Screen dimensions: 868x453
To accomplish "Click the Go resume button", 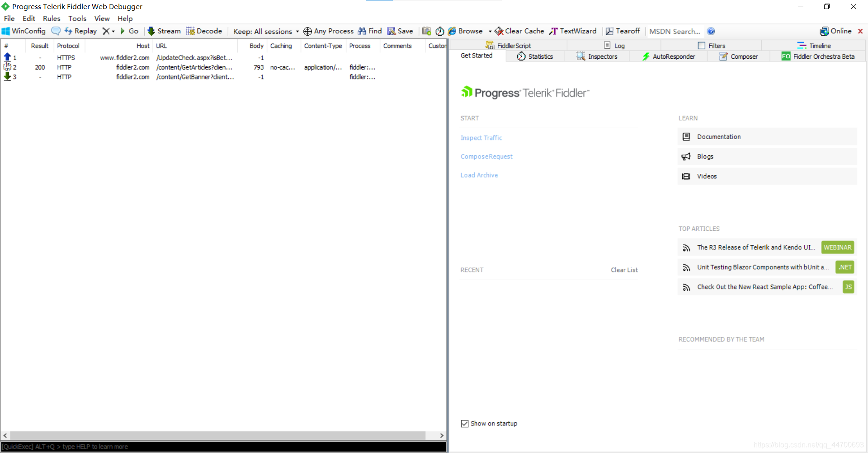I will pyautogui.click(x=129, y=31).
